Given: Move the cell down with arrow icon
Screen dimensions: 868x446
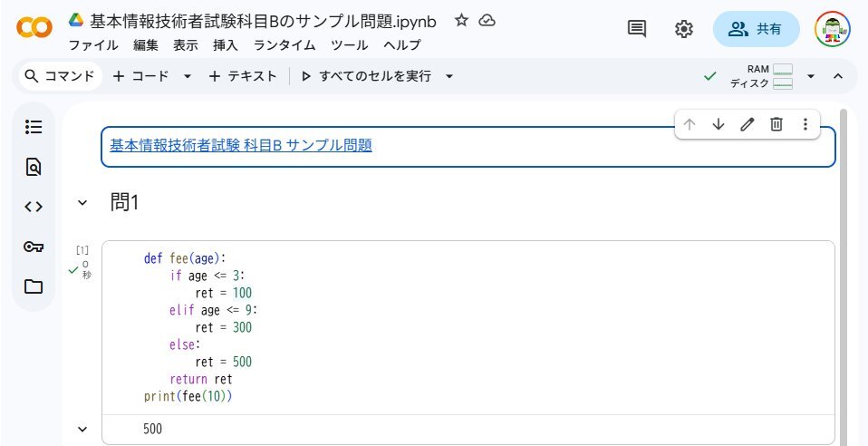Looking at the screenshot, I should point(719,124).
